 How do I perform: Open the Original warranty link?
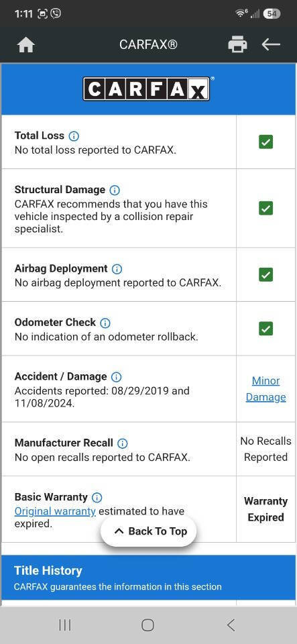[x=55, y=511]
